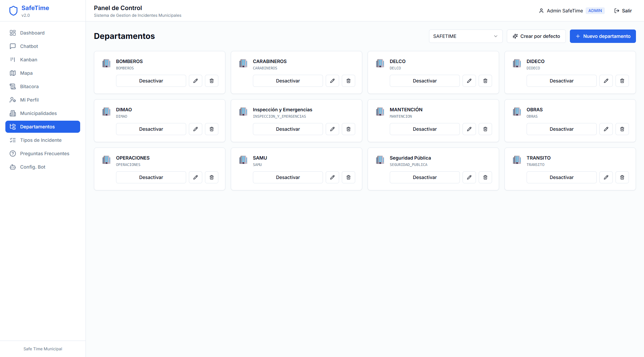This screenshot has height=357, width=644.
Task: Deactivate Inspección y Emergencias department
Action: 288,129
